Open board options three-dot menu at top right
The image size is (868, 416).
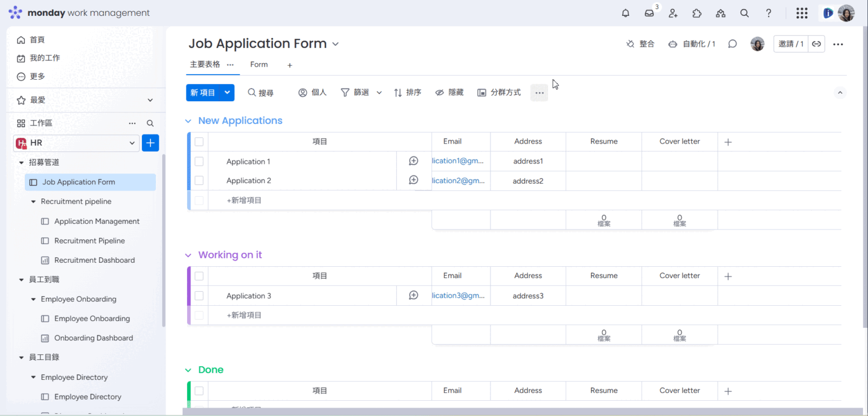tap(838, 44)
